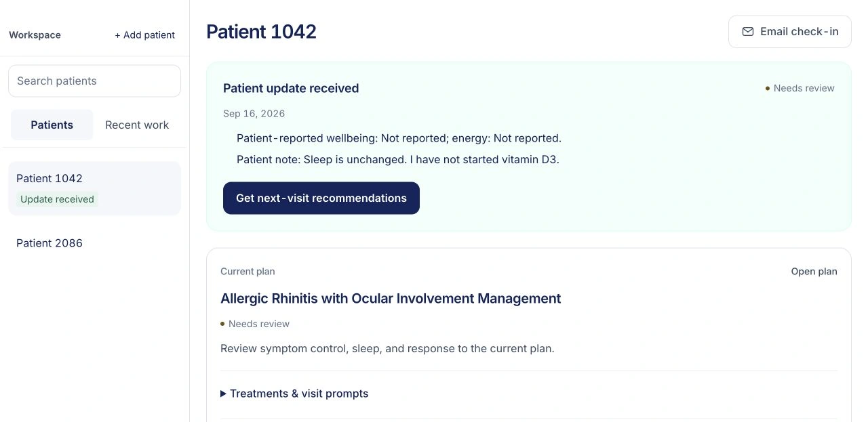The width and height of the screenshot is (868, 422).
Task: Click the Update received badge
Action: [x=57, y=199]
